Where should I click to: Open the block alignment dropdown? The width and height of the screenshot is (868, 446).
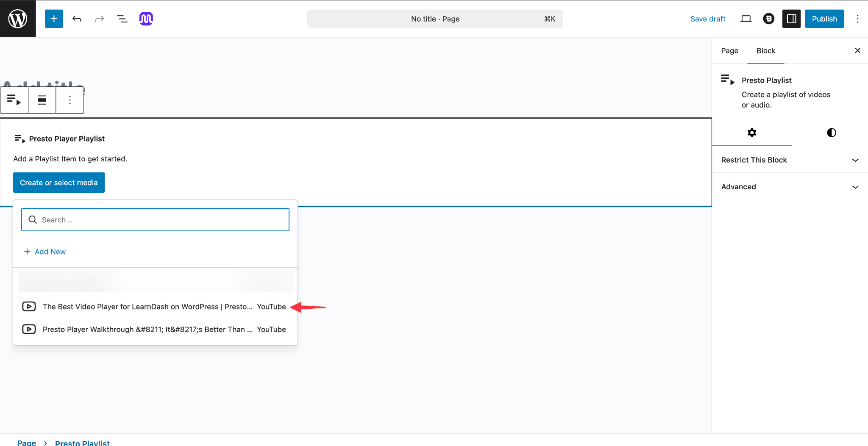point(42,100)
